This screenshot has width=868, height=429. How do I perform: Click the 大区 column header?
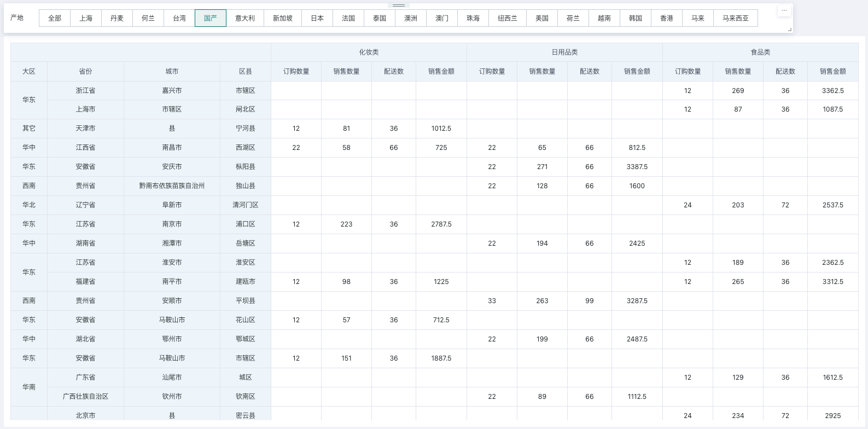(29, 72)
